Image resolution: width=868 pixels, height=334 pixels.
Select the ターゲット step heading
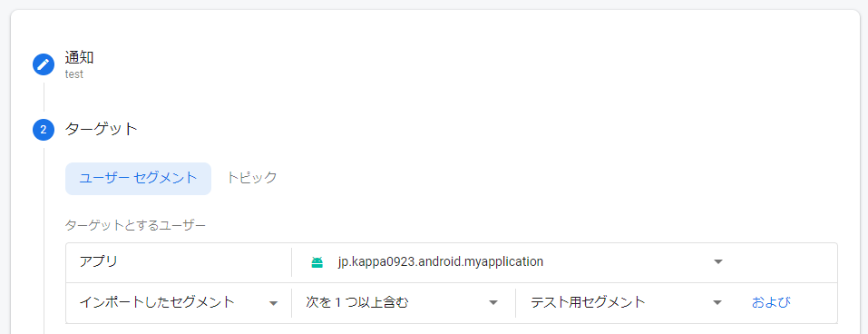point(102,130)
